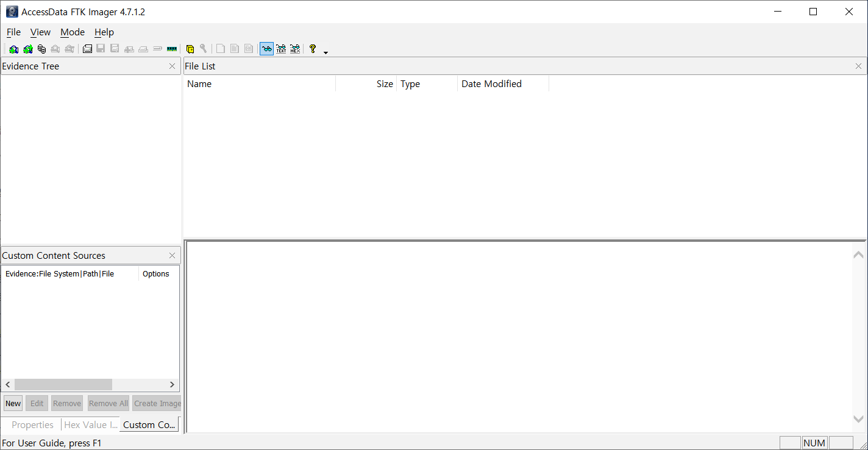
Task: Sort file list by Size column
Action: coord(366,84)
